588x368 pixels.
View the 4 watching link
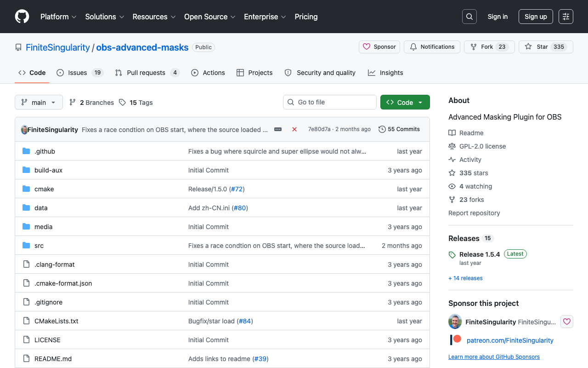(x=470, y=186)
